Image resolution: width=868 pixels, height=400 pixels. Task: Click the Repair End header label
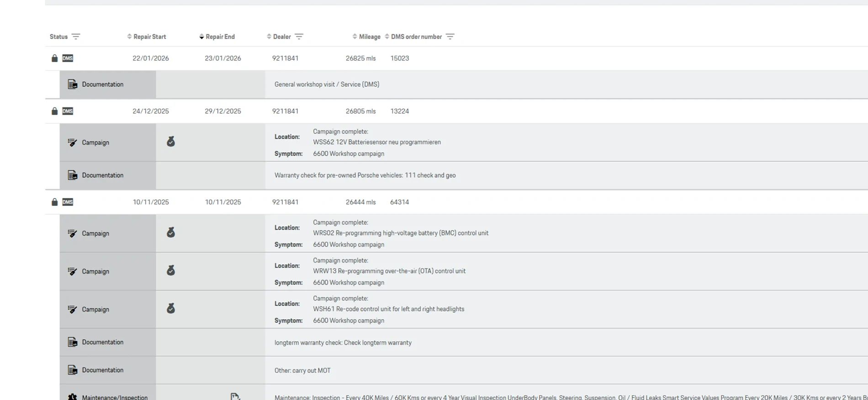220,37
